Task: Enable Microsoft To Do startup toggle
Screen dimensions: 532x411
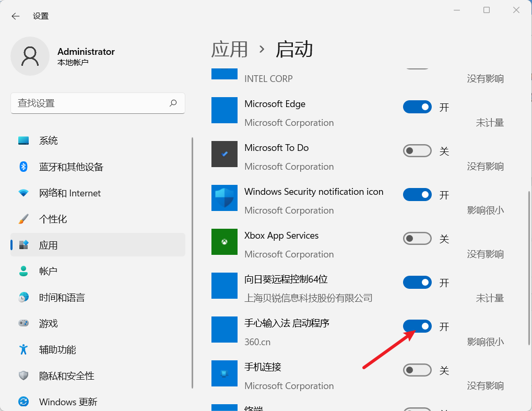Action: tap(417, 151)
